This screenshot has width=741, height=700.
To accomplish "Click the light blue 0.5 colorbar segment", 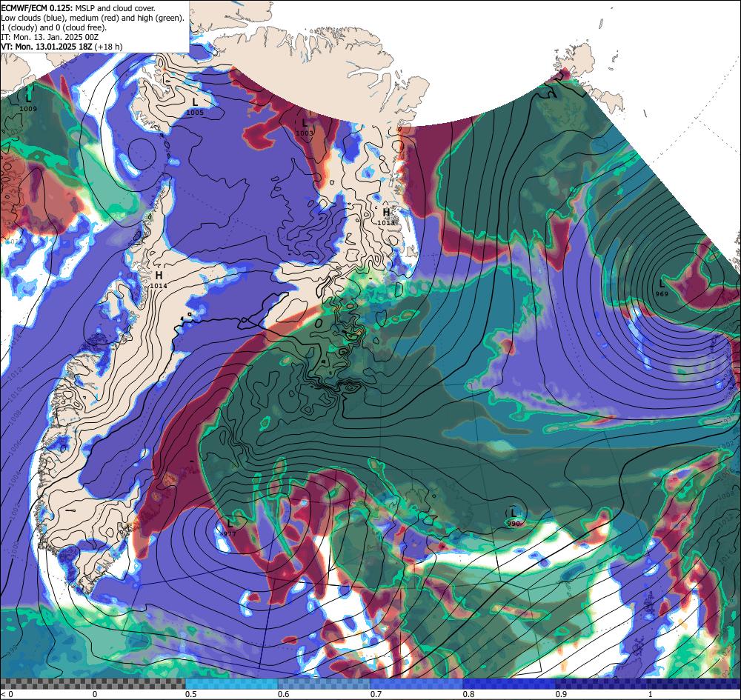I will [231, 684].
